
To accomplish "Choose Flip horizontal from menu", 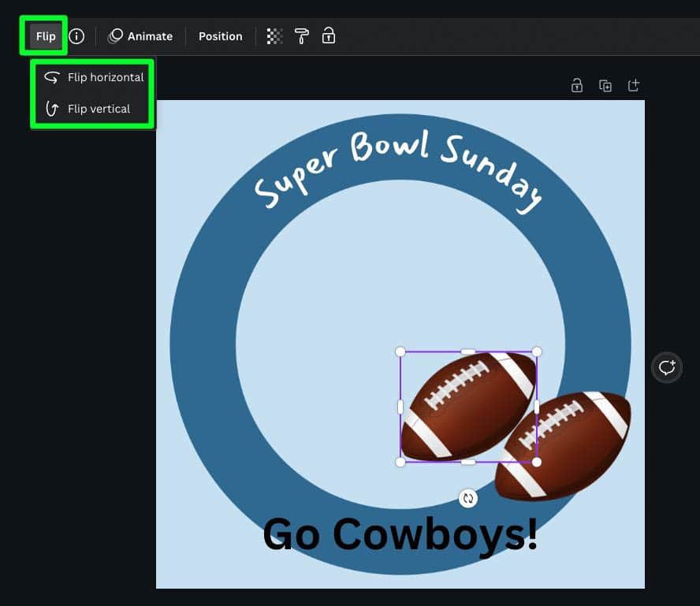I will (94, 77).
